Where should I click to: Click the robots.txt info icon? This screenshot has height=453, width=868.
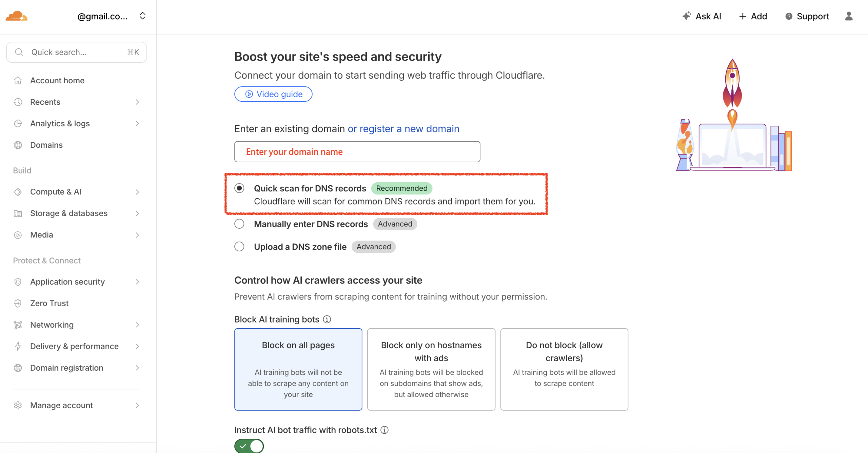click(x=384, y=430)
